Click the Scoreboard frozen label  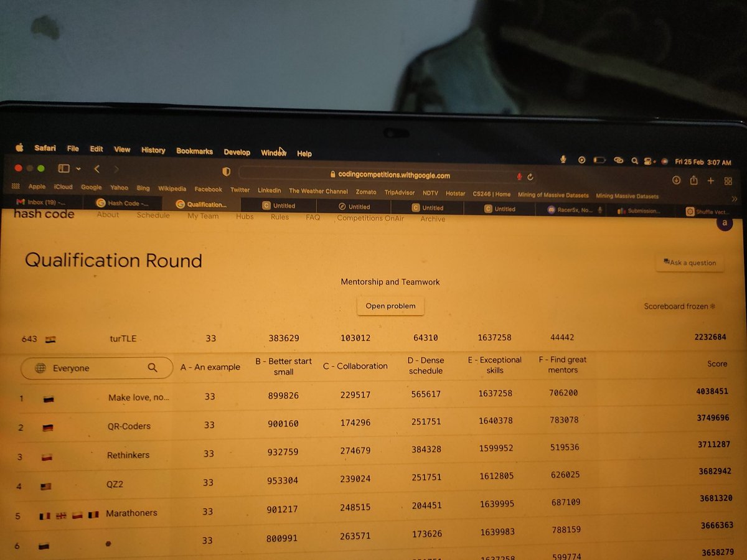tap(679, 307)
